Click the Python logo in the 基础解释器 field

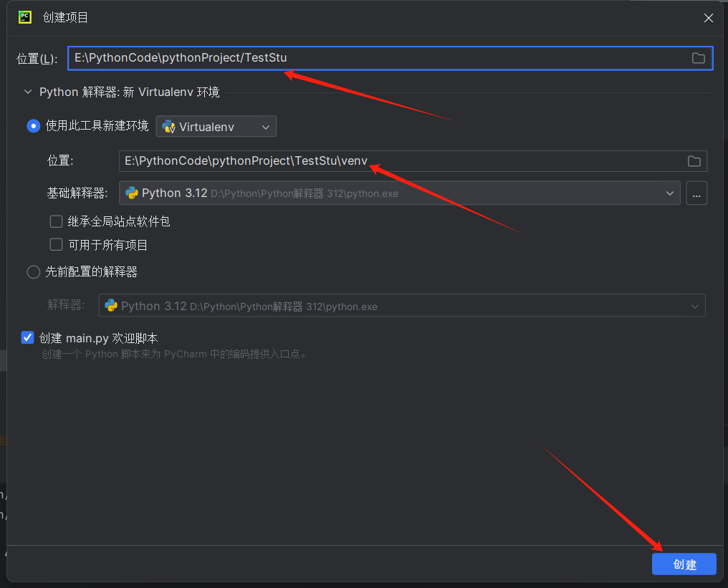(x=132, y=193)
